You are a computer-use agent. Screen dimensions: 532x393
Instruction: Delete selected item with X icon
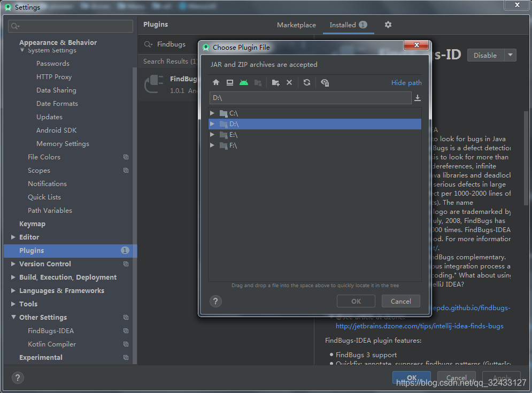pos(289,82)
